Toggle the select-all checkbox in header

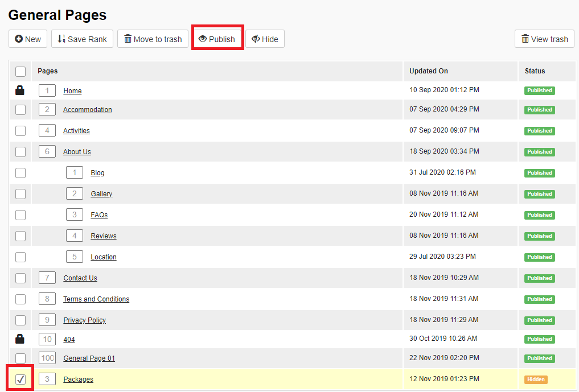click(x=20, y=72)
